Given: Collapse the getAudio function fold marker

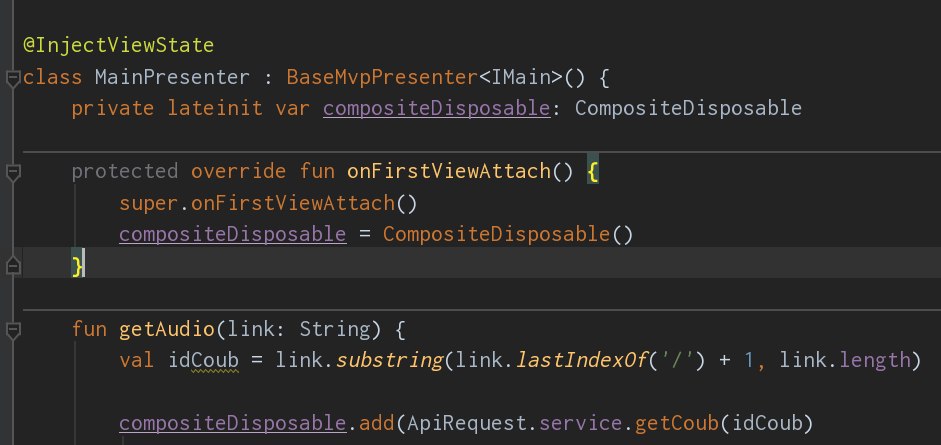Looking at the screenshot, I should [13, 329].
